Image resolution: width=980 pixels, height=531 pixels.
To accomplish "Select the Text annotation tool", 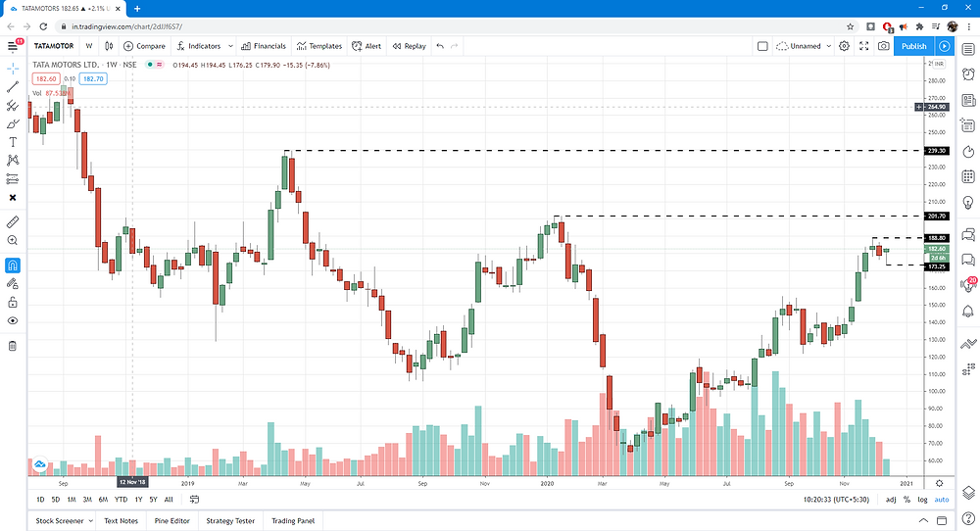I will tap(13, 142).
